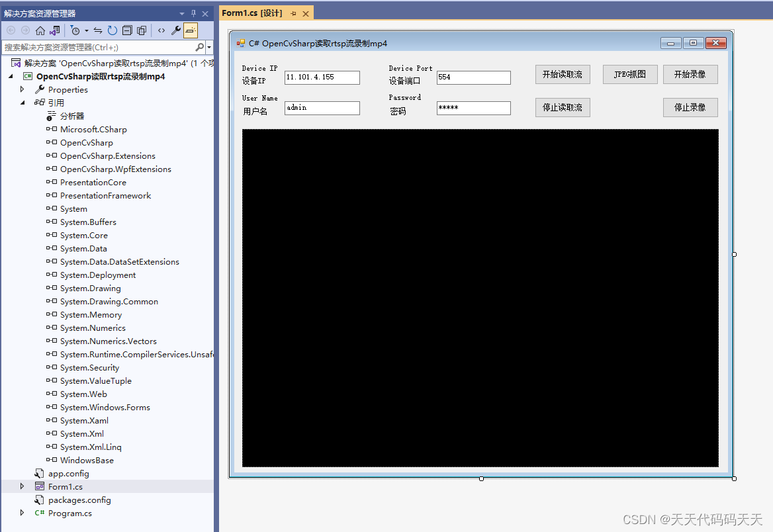Click the C# project icon
773x532 pixels.
click(x=28, y=76)
